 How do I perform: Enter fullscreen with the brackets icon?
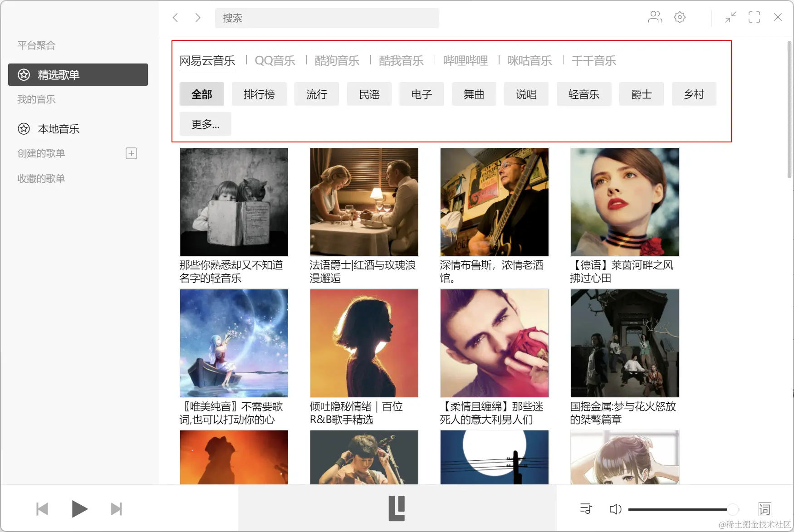(x=754, y=17)
